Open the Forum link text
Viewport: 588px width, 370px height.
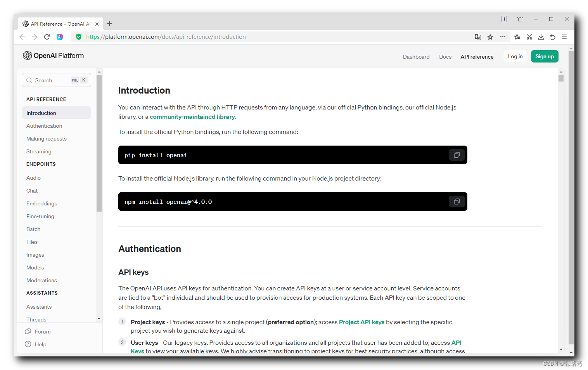(43, 332)
